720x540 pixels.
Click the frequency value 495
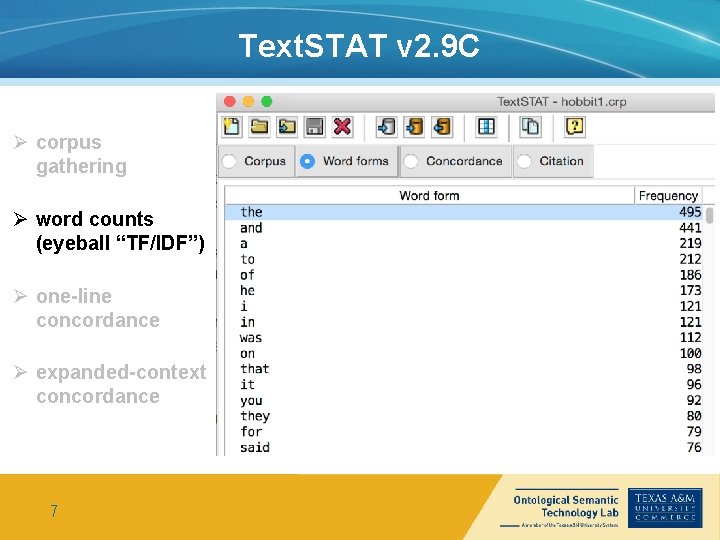690,212
